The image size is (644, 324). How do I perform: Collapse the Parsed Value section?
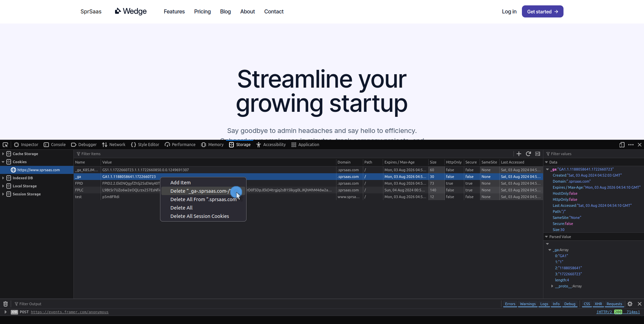tap(546, 237)
